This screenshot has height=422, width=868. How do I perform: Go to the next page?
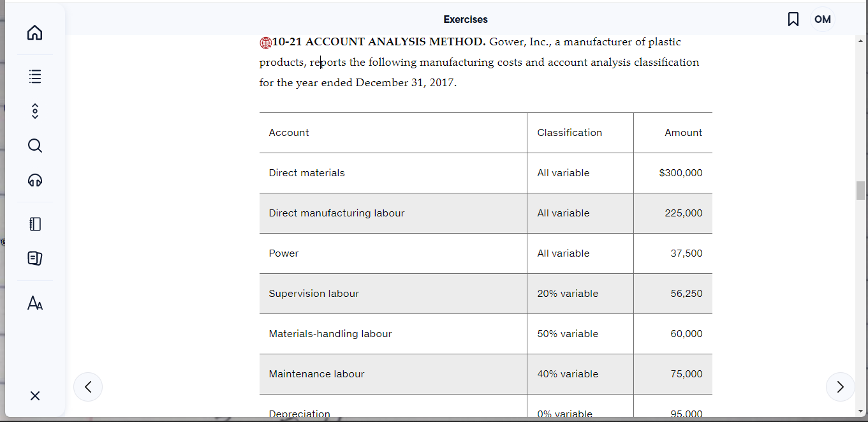pos(840,387)
